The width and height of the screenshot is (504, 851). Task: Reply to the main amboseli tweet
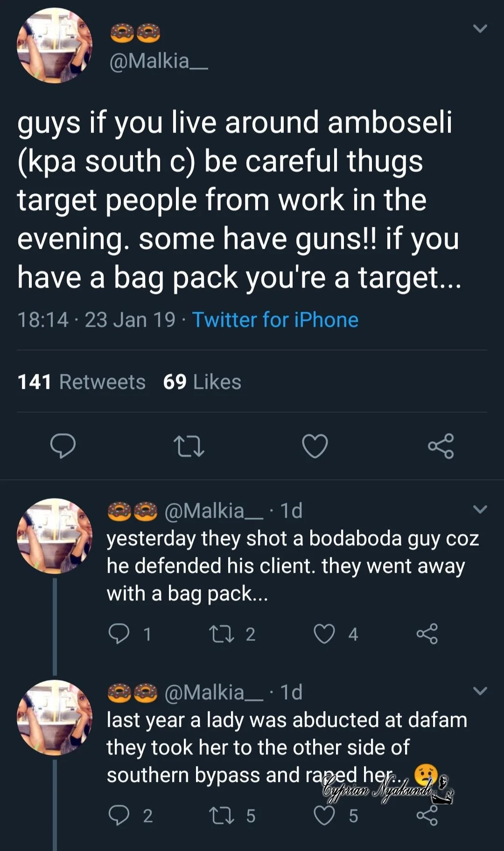(x=63, y=446)
